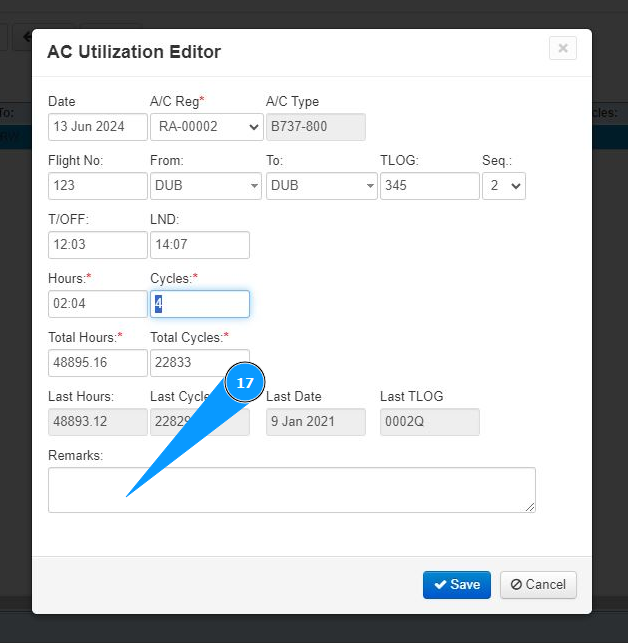The width and height of the screenshot is (628, 643).
Task: Close the AC Utilization Editor dialog
Action: [563, 48]
